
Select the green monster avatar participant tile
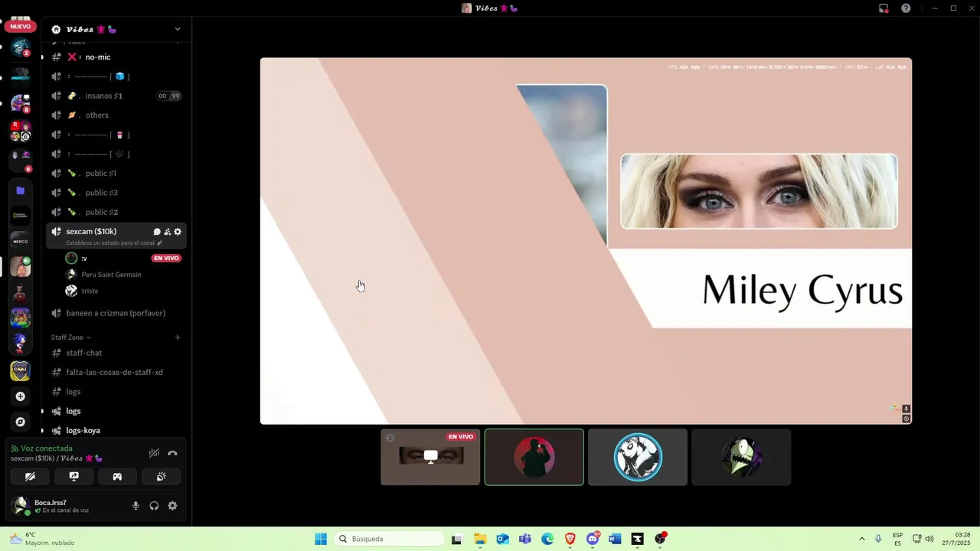(741, 457)
